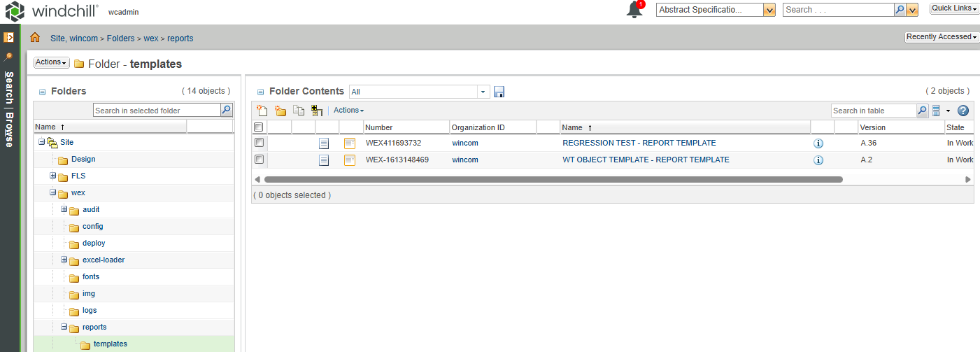Screen dimensions: 980x352
Task: Open REGRESSION TEST - REPORT TEMPLATE link
Action: [639, 143]
